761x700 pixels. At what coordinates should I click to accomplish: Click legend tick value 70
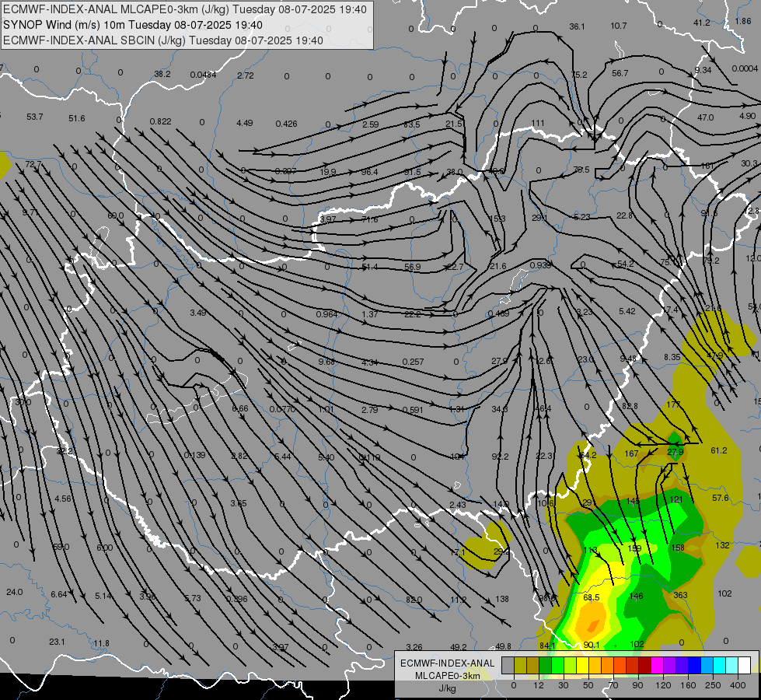[613, 685]
